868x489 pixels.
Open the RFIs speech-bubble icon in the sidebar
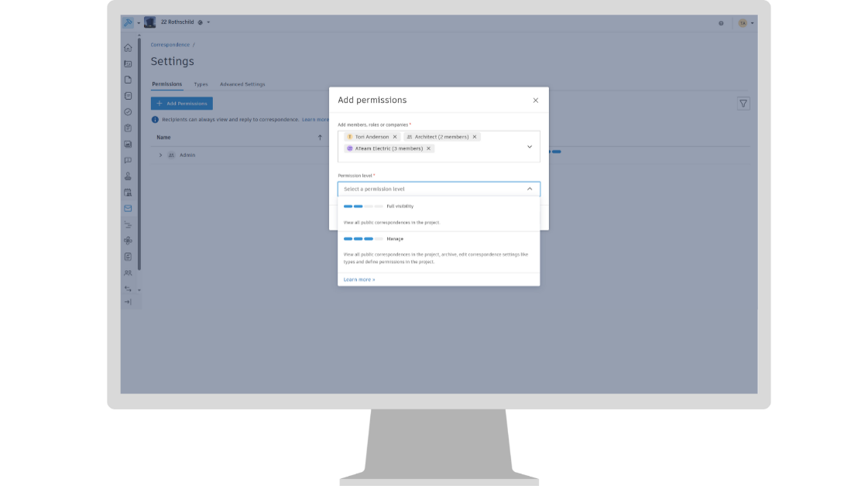(x=128, y=160)
